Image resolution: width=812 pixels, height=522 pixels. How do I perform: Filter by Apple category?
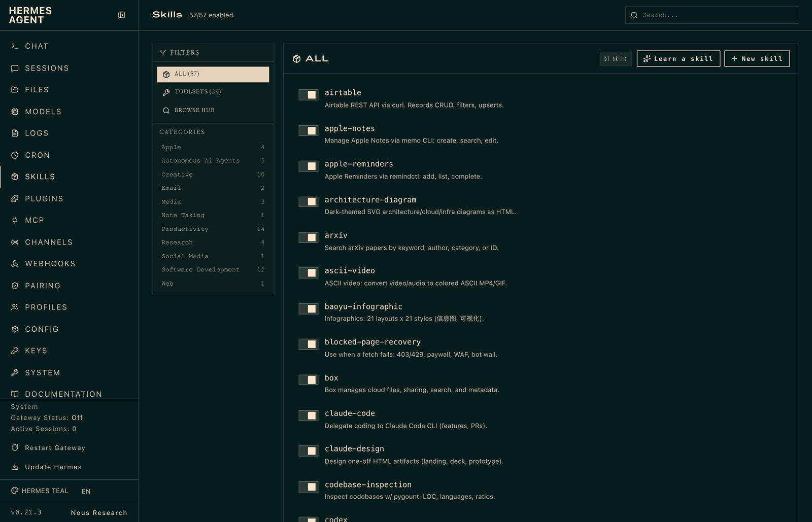point(213,147)
